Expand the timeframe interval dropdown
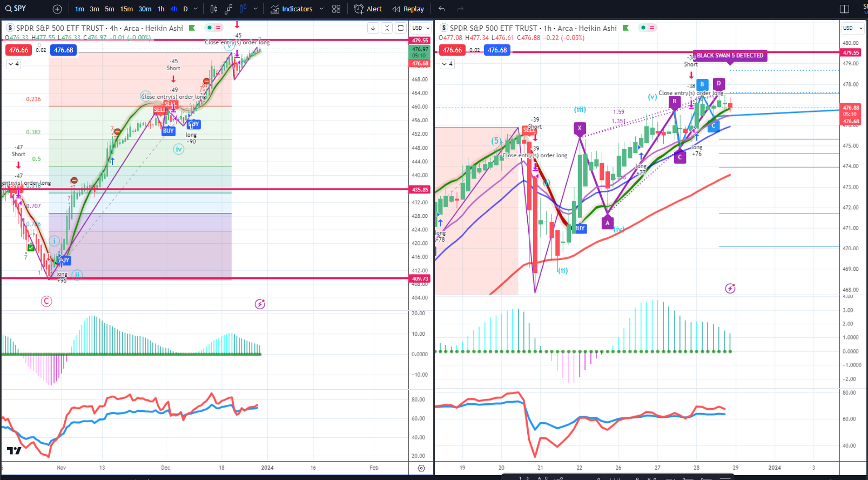This screenshot has height=480, width=868. click(196, 9)
